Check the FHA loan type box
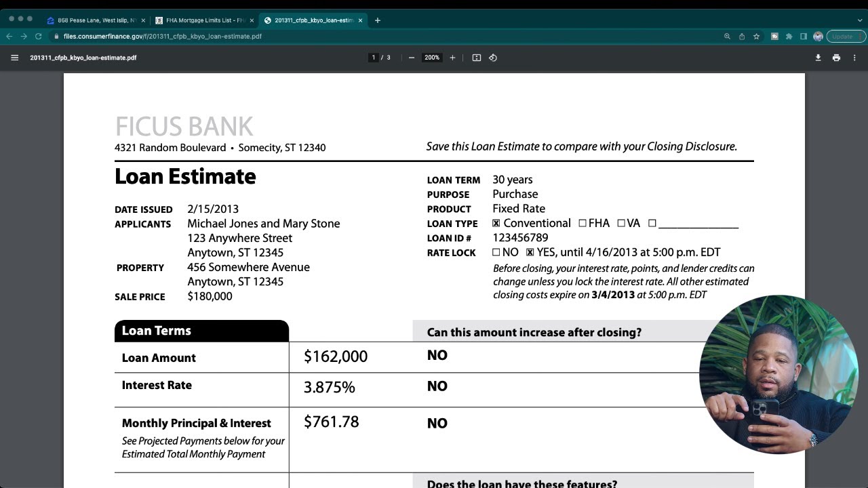The image size is (868, 488). click(583, 223)
